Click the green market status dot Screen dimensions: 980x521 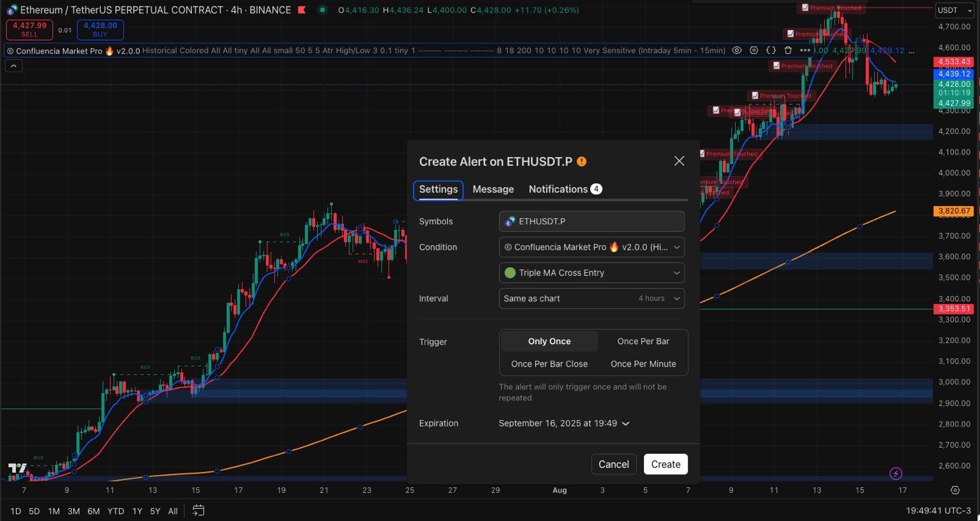[x=322, y=10]
